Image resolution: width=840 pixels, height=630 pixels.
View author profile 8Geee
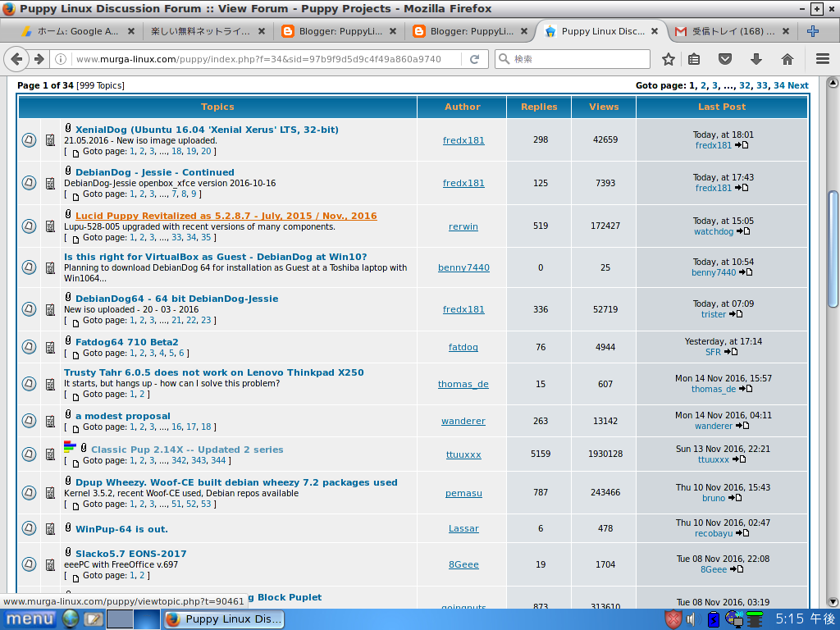point(464,564)
